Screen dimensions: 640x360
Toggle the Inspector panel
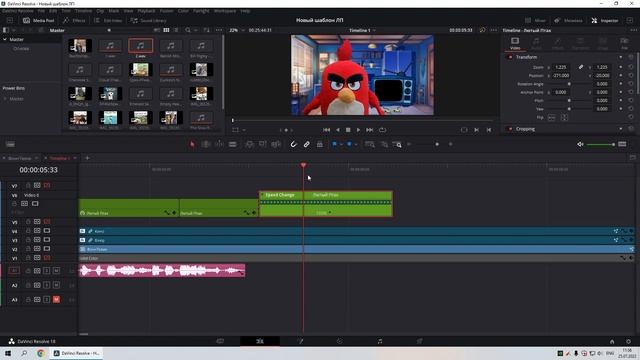[604, 20]
